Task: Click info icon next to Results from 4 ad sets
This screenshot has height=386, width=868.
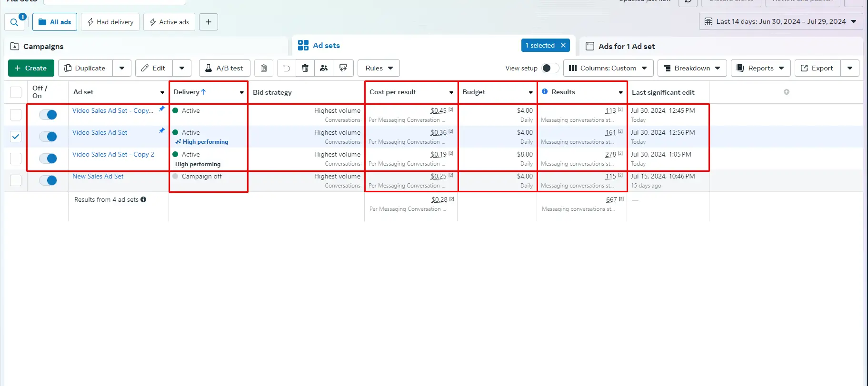Action: (143, 199)
